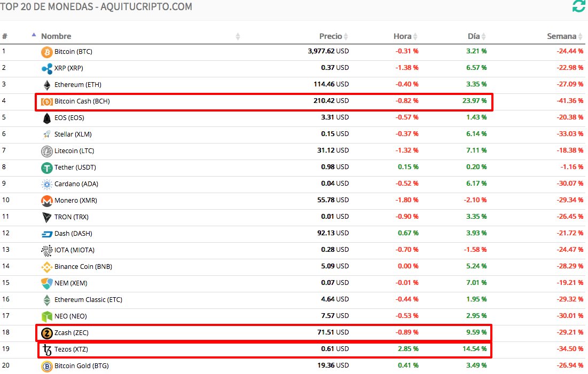Click the IOTA coin logo
This screenshot has width=588, height=374.
point(47,250)
